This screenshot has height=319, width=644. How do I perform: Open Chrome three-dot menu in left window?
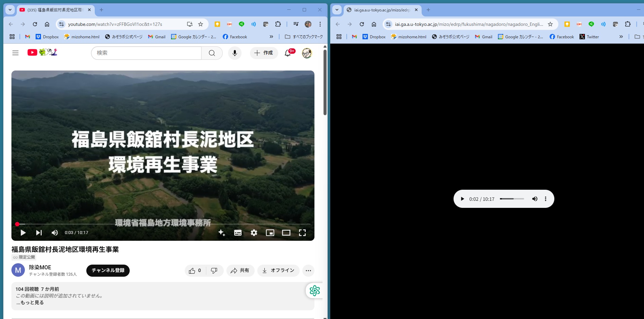(320, 24)
